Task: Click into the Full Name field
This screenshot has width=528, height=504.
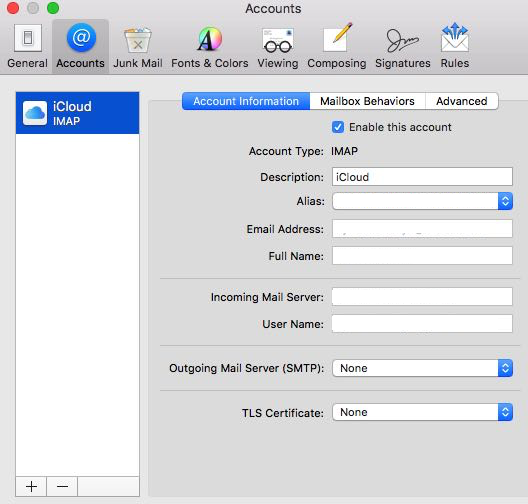Action: pos(422,256)
